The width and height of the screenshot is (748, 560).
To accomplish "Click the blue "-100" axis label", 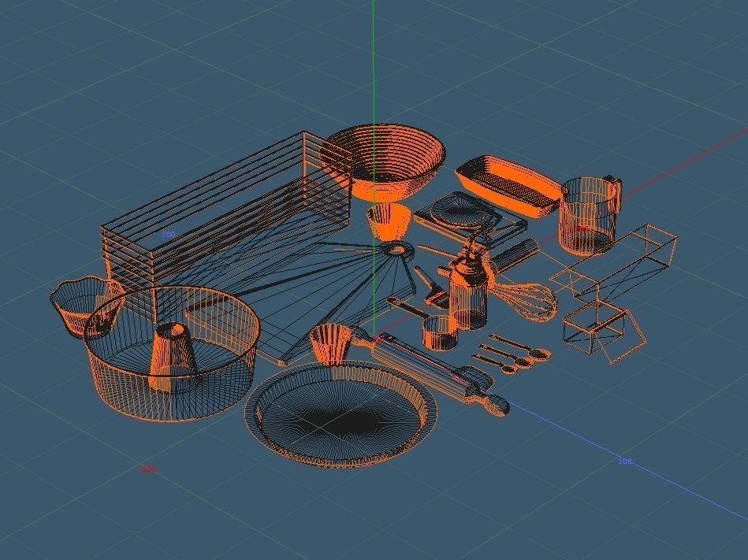I will pyautogui.click(x=167, y=235).
